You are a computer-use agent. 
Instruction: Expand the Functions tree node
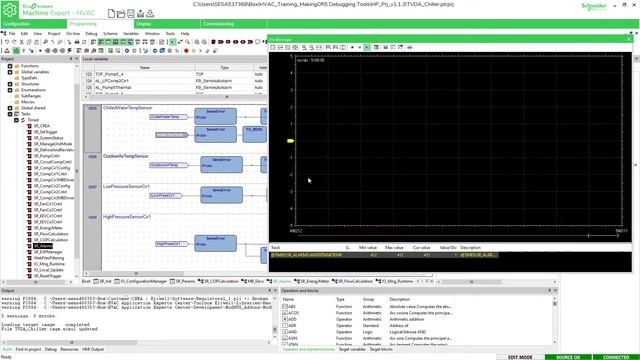coord(10,66)
